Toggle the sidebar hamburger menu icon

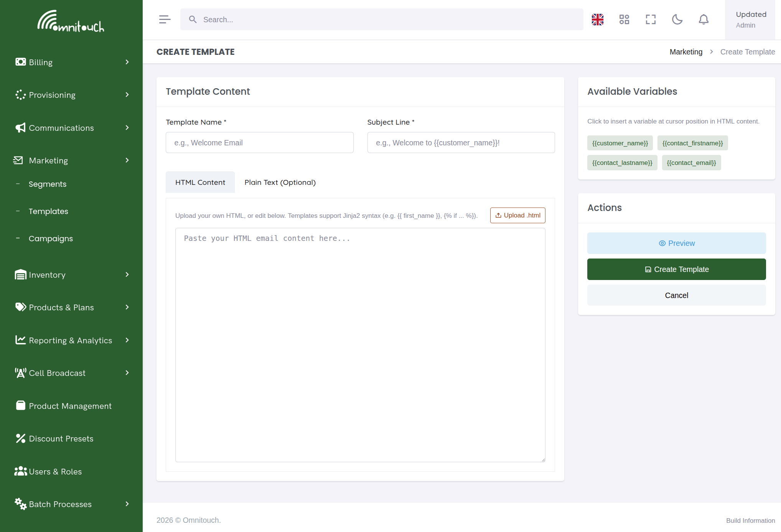click(165, 20)
